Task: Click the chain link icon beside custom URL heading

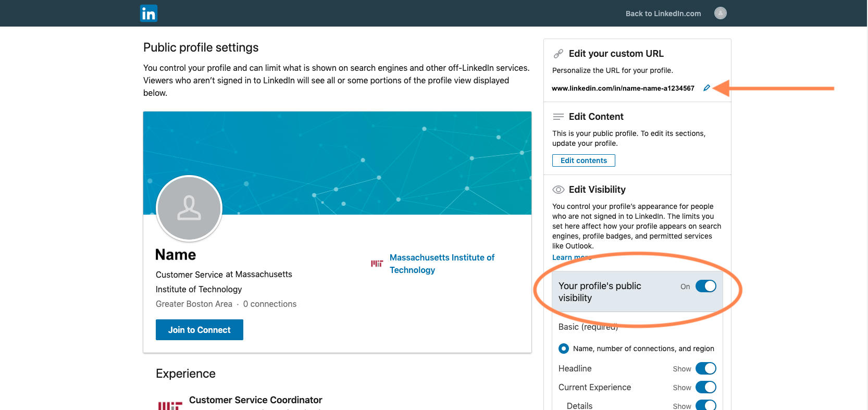Action: click(x=559, y=54)
